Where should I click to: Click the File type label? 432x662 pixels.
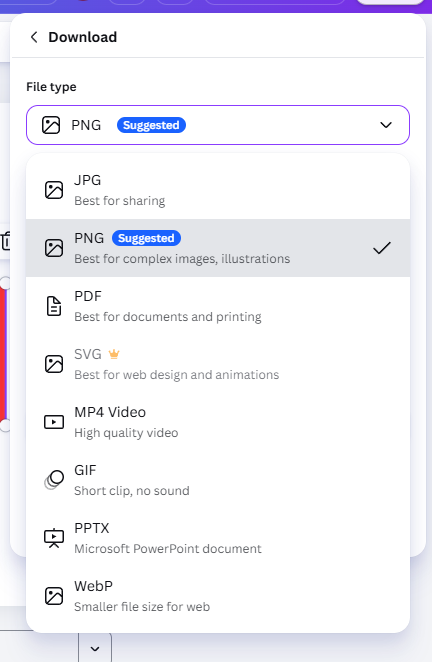[x=52, y=87]
